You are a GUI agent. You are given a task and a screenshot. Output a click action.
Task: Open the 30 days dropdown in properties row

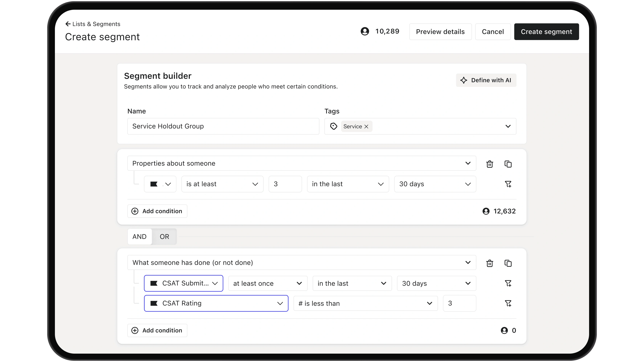435,184
